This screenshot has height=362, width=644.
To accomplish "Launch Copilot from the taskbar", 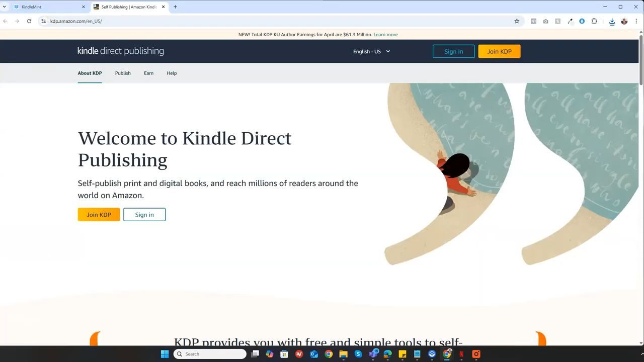I will (270, 354).
